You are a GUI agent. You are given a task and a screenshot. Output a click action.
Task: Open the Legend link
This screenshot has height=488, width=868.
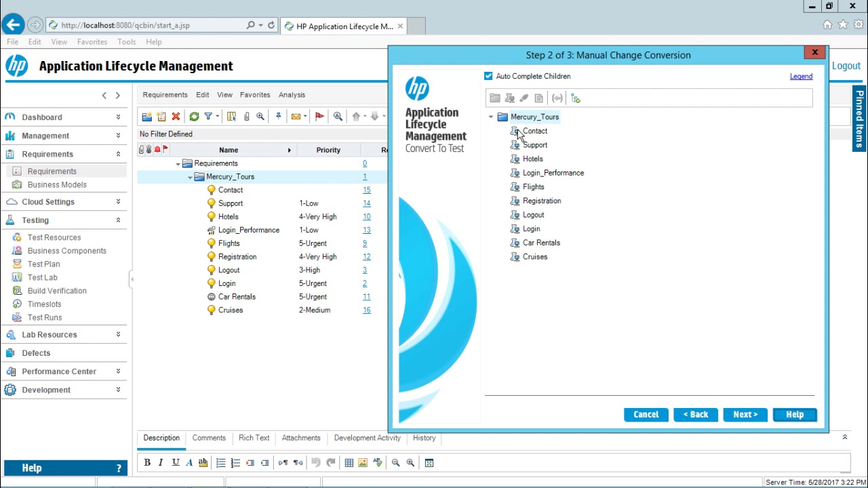801,77
